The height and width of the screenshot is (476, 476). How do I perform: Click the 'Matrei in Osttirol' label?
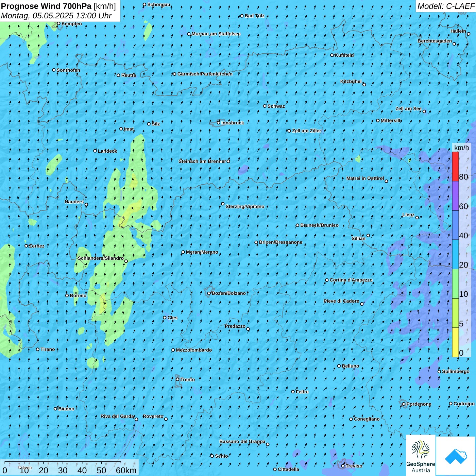click(365, 178)
